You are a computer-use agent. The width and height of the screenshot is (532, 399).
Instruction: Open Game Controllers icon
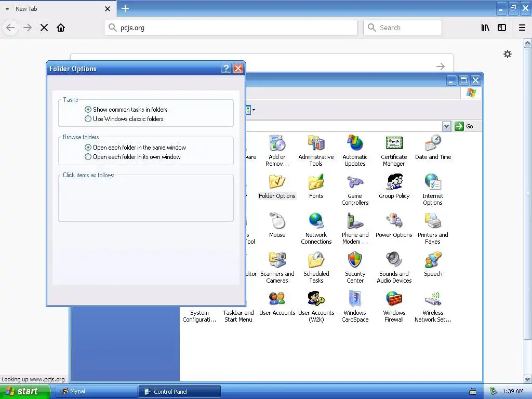point(355,189)
